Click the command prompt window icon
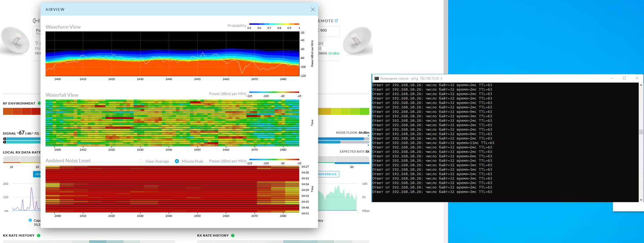The width and height of the screenshot is (644, 243). pos(376,78)
